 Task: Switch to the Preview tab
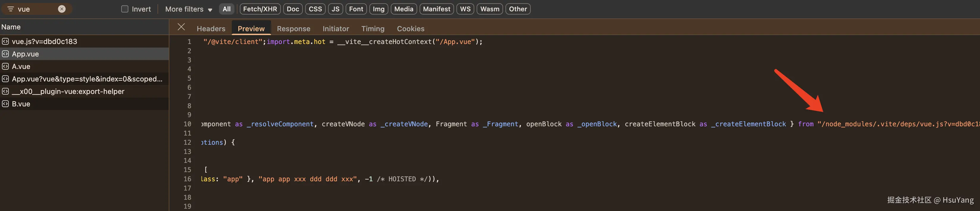251,29
